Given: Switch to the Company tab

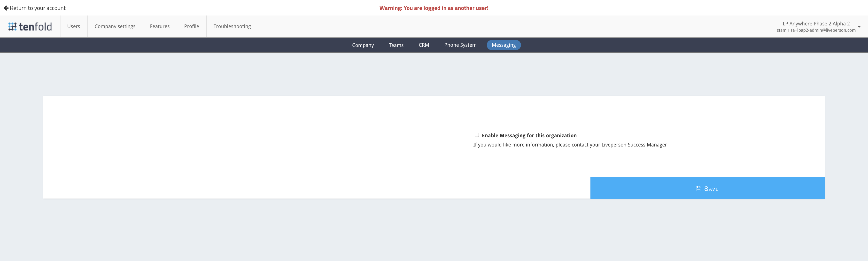Looking at the screenshot, I should pos(363,45).
